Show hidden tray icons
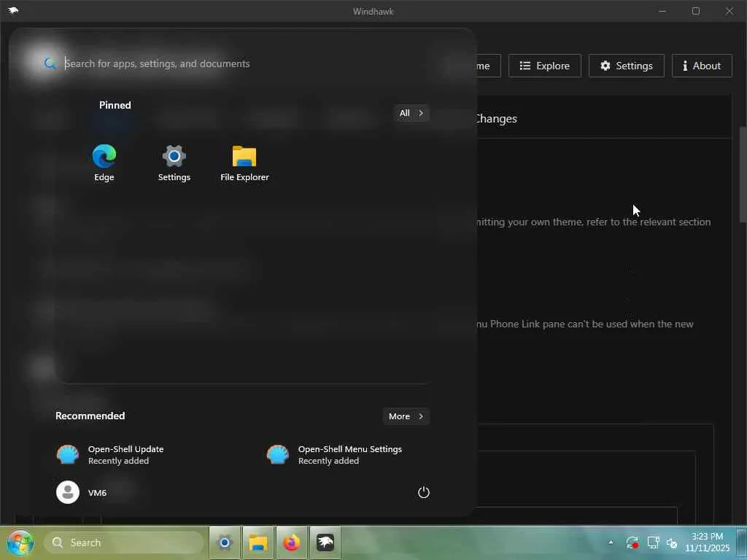This screenshot has height=560, width=747. coord(611,542)
